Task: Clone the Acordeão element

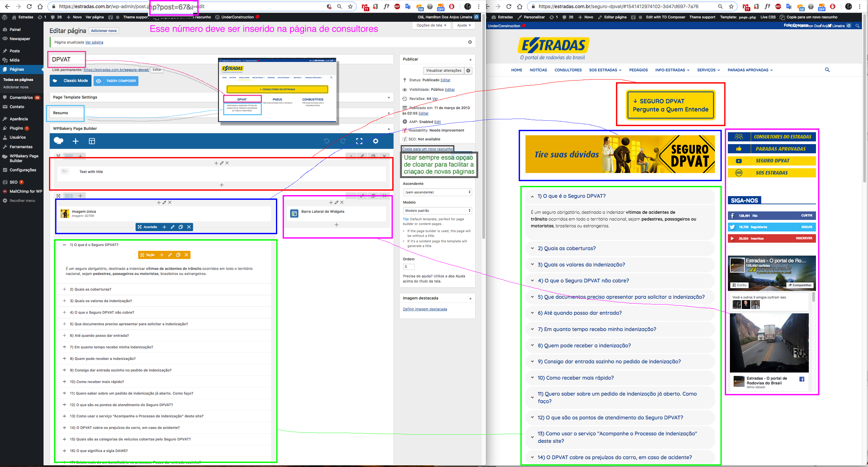Action: point(181,227)
